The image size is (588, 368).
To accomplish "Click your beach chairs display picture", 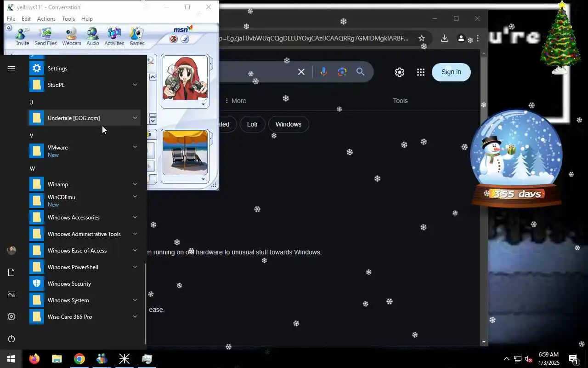I will (185, 153).
